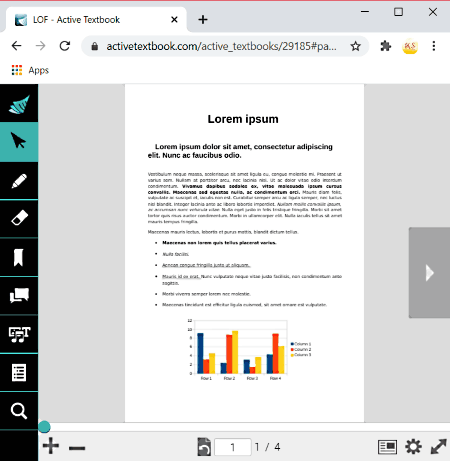Open the comments speech bubble tool
The width and height of the screenshot is (450, 461).
tap(19, 295)
